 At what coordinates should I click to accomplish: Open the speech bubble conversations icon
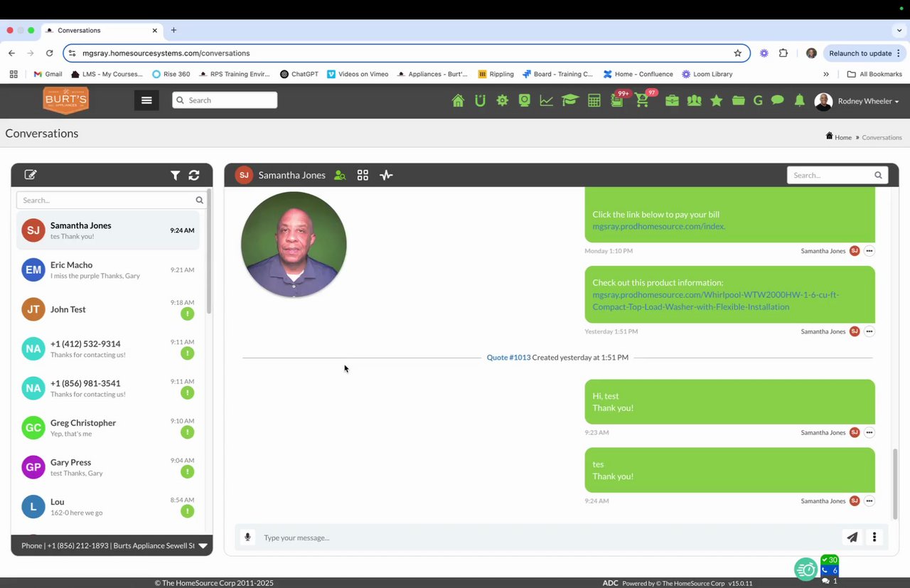point(778,100)
